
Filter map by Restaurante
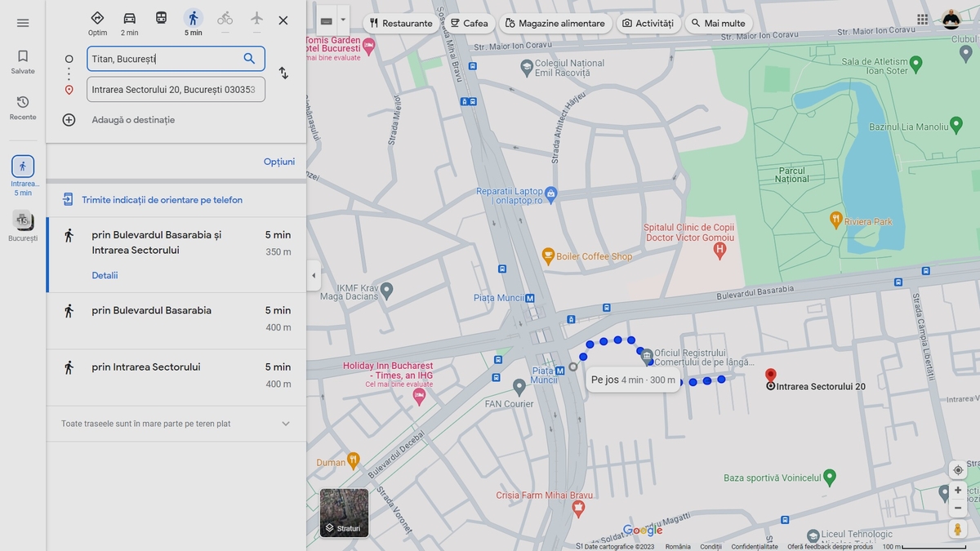pyautogui.click(x=400, y=23)
